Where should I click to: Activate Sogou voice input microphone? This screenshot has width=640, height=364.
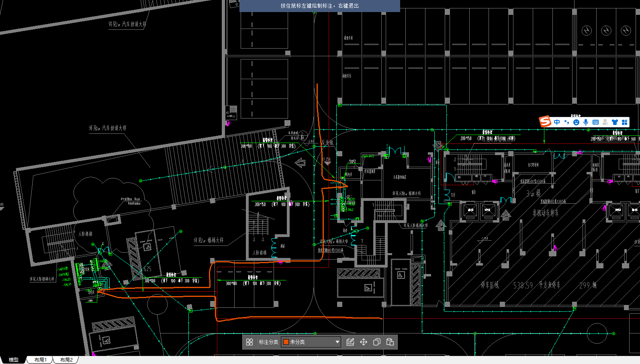pos(586,122)
